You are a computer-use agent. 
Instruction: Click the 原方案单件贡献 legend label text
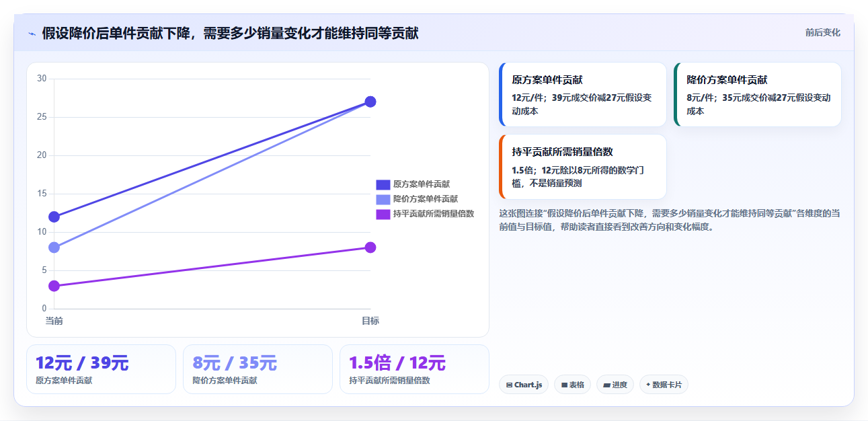pos(422,184)
